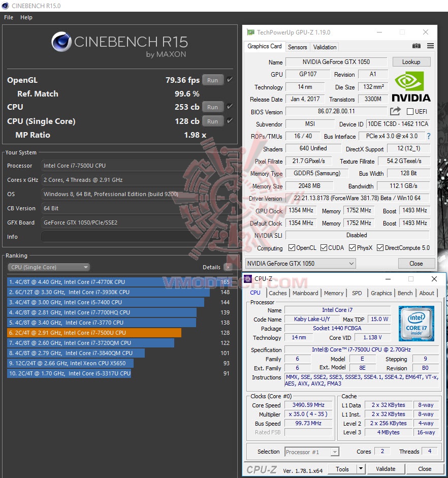
Task: Click the BIOS share/export arrow icon
Action: coord(395,111)
